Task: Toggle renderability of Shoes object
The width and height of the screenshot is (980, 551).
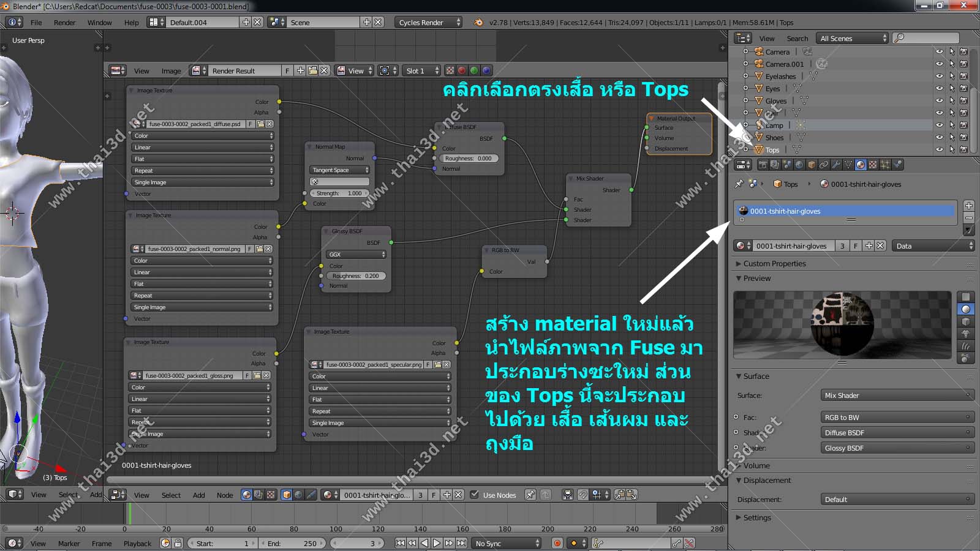Action: pyautogui.click(x=964, y=137)
